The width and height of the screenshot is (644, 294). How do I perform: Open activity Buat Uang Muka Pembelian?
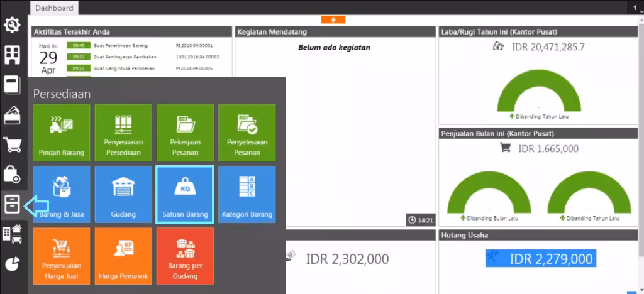click(125, 68)
